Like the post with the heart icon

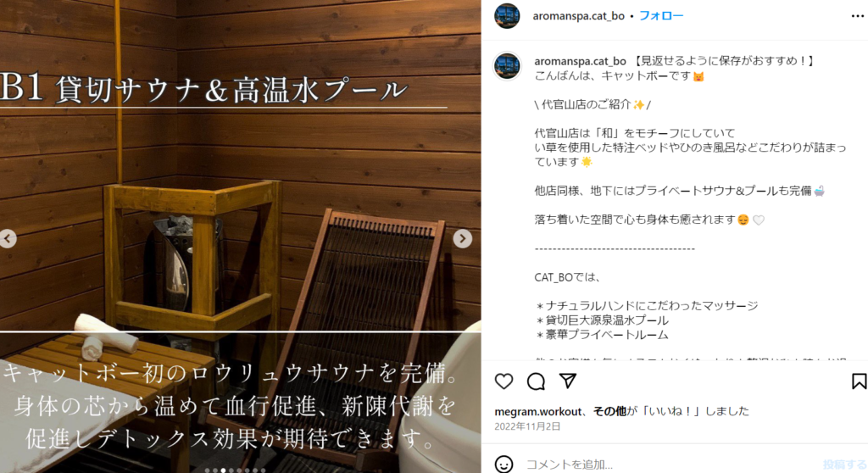click(504, 381)
